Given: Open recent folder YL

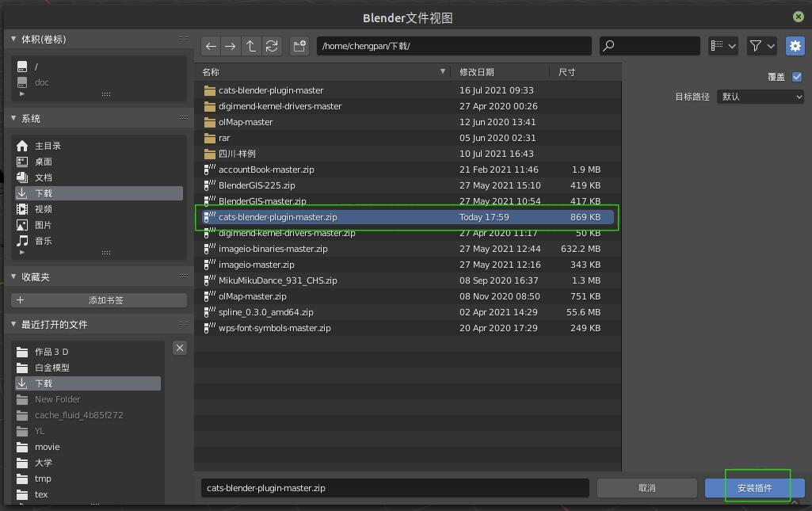Looking at the screenshot, I should pos(88,431).
